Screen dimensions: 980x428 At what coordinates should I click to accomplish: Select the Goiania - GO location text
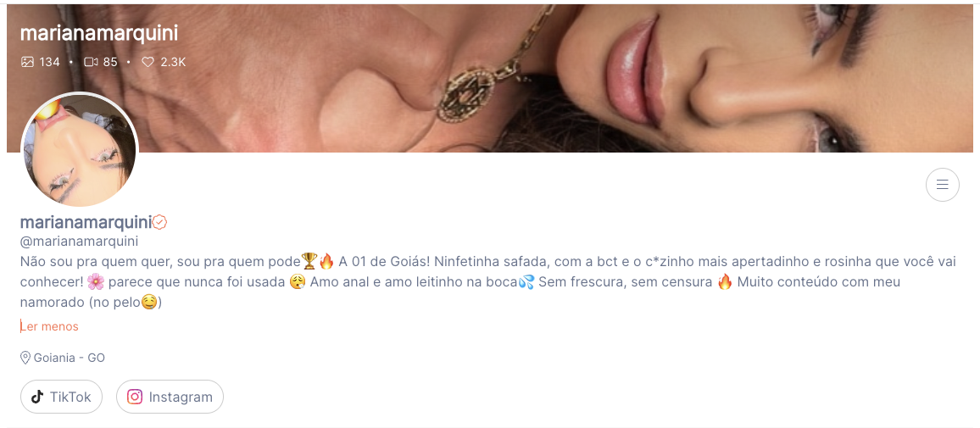pos(70,358)
